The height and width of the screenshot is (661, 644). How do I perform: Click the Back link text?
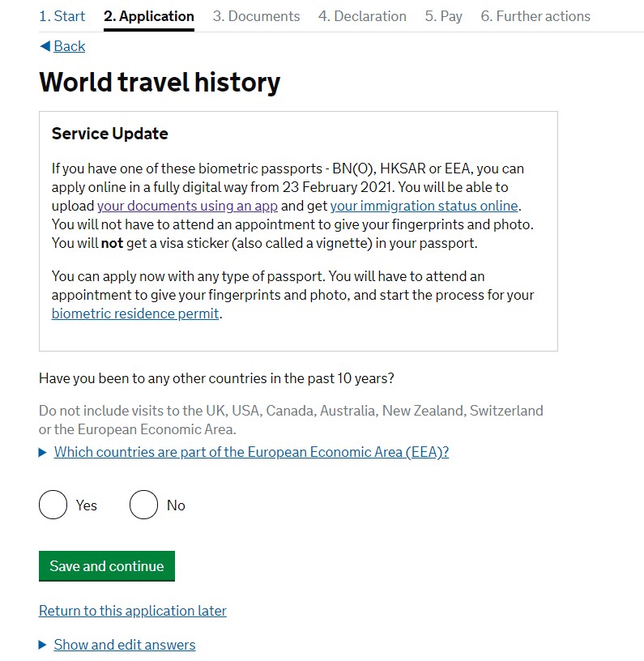(70, 46)
